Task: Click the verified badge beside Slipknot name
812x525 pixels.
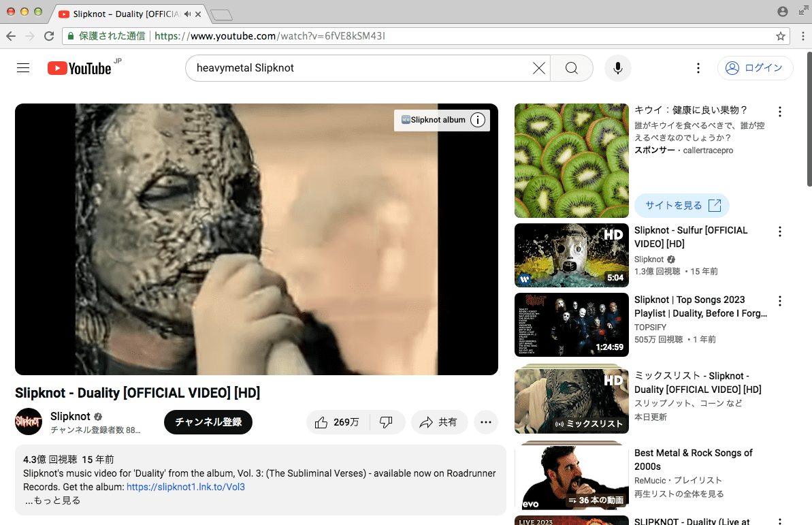Action: click(x=98, y=416)
